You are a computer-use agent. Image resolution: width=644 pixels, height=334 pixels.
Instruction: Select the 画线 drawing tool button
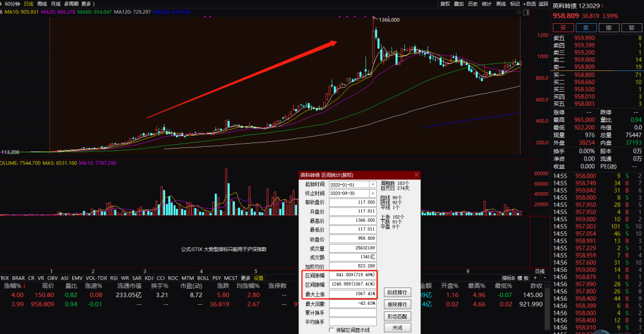[x=501, y=4]
